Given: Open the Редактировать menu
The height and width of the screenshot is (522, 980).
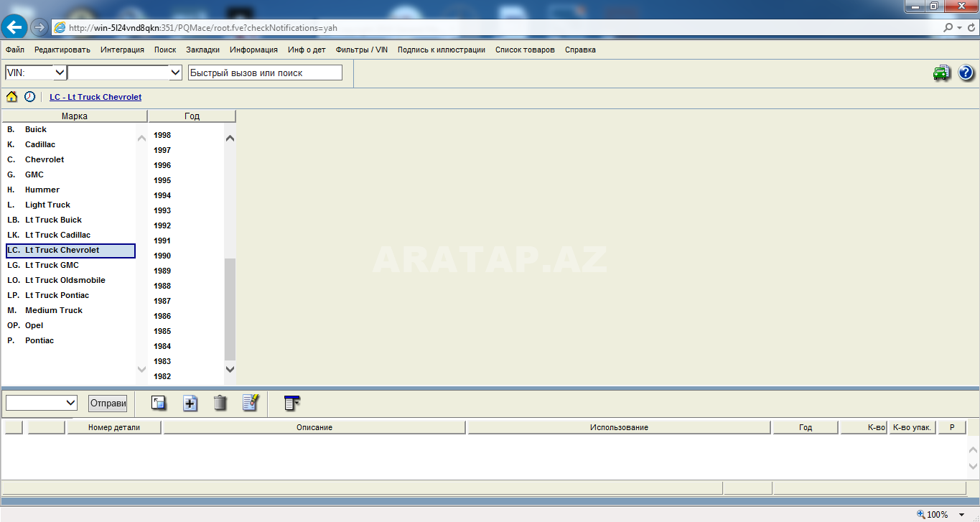Looking at the screenshot, I should (62, 50).
